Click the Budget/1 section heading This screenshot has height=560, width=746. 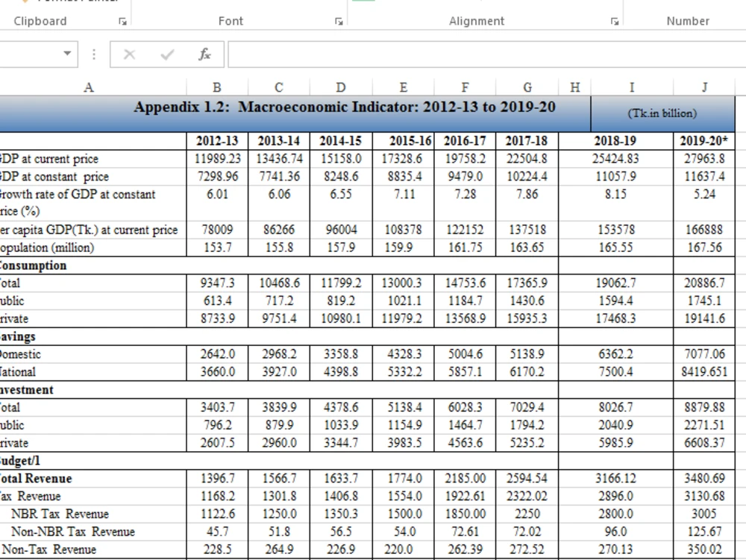[x=19, y=461]
